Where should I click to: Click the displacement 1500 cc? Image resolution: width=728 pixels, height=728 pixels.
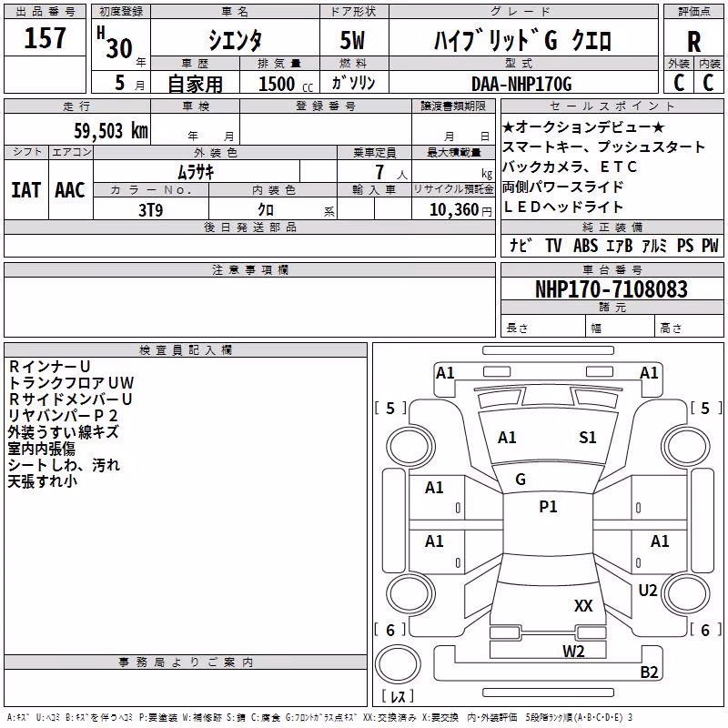286,84
